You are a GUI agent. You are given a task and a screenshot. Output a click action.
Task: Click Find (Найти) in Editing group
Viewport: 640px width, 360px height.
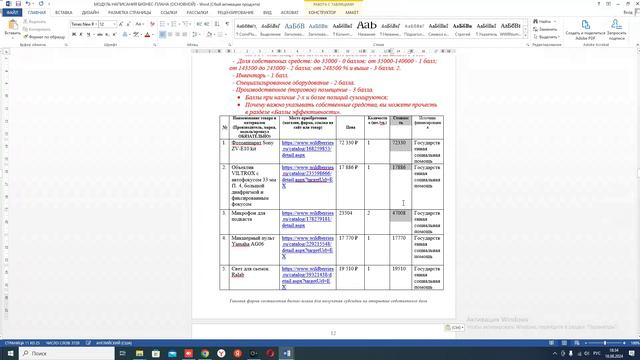point(544,21)
